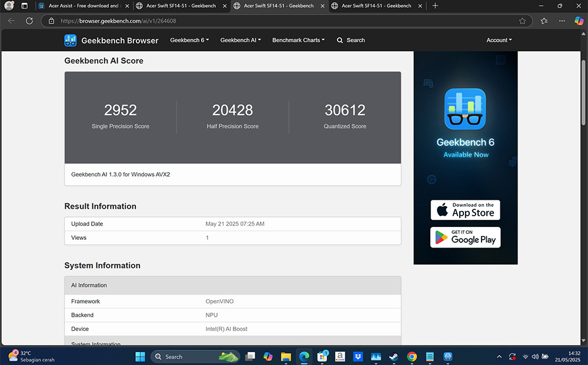This screenshot has width=588, height=365.
Task: Open Task View on taskbar
Action: point(250,357)
